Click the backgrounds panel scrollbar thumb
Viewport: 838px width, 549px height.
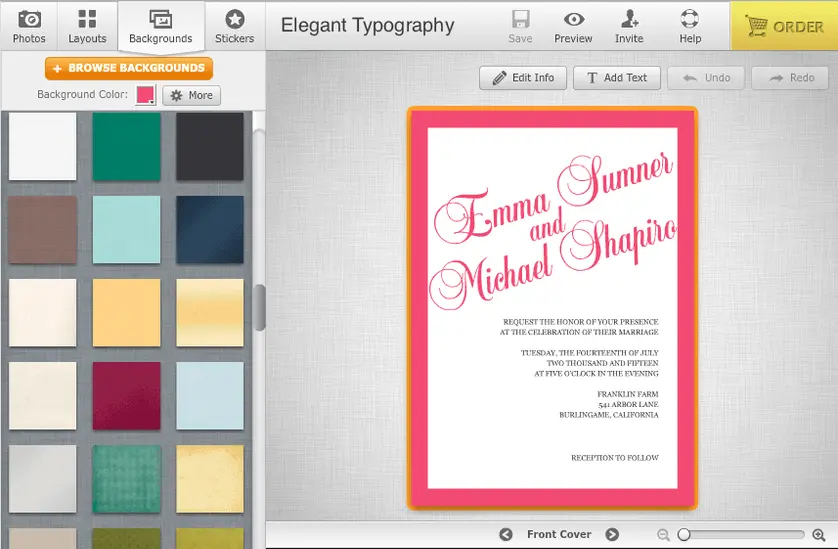click(259, 308)
